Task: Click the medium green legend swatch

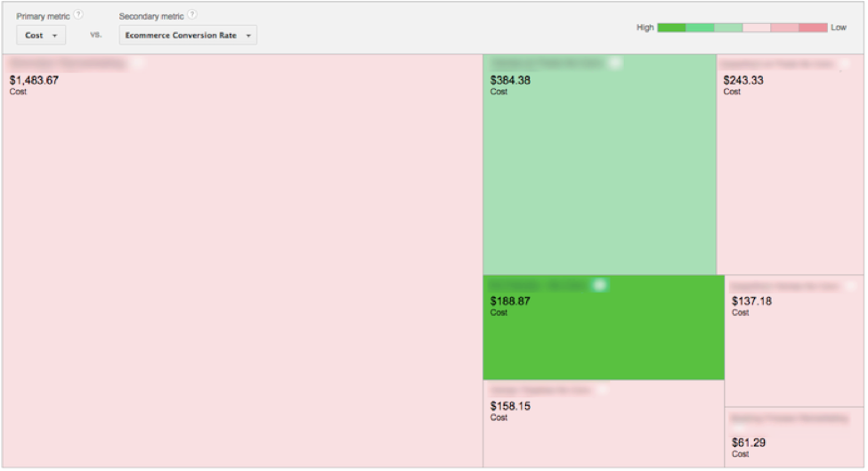Action: (700, 28)
